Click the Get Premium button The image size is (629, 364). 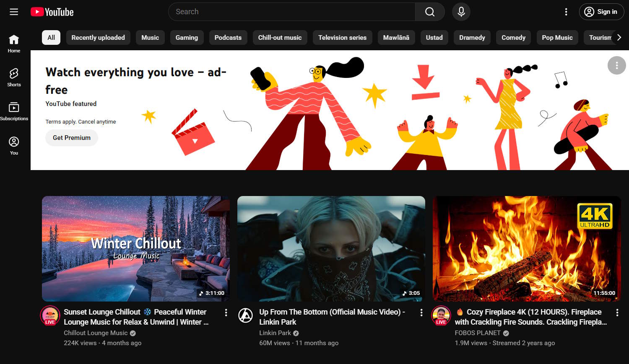point(72,138)
